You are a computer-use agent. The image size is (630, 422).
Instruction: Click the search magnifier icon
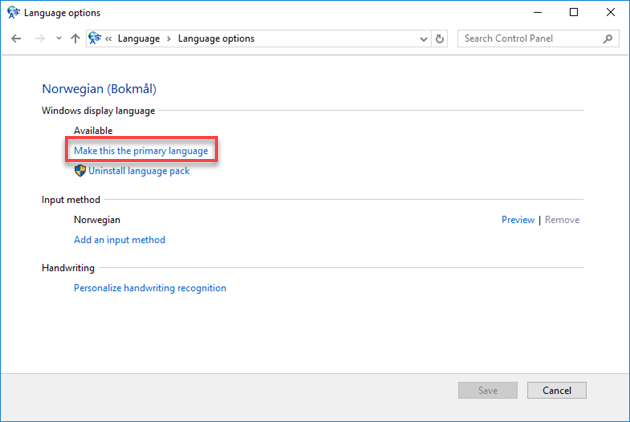pos(608,39)
